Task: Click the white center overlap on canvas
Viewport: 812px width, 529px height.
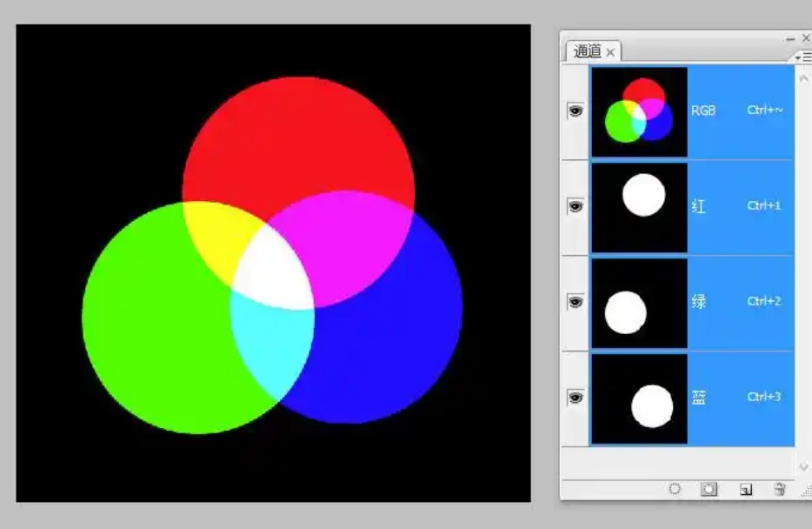Action: pyautogui.click(x=272, y=270)
